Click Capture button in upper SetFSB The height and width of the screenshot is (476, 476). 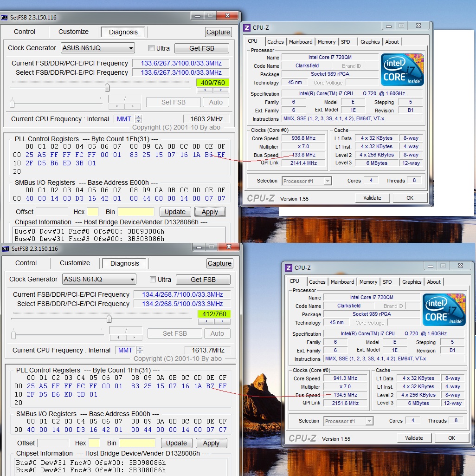(218, 32)
